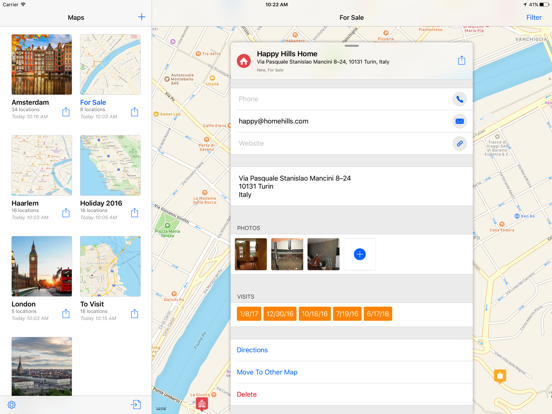The height and width of the screenshot is (414, 552).
Task: Select the red pin on the map bottom
Action: click(x=202, y=404)
